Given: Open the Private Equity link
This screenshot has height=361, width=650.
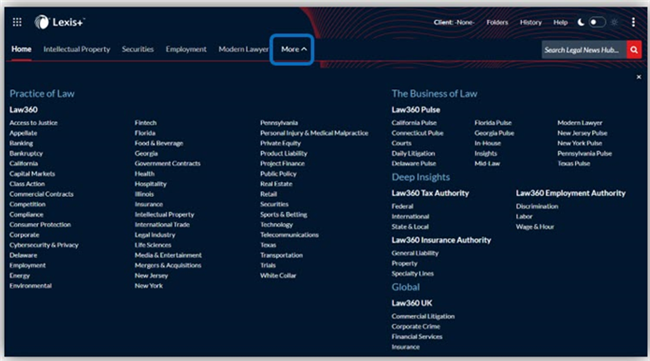Looking at the screenshot, I should click(x=281, y=143).
